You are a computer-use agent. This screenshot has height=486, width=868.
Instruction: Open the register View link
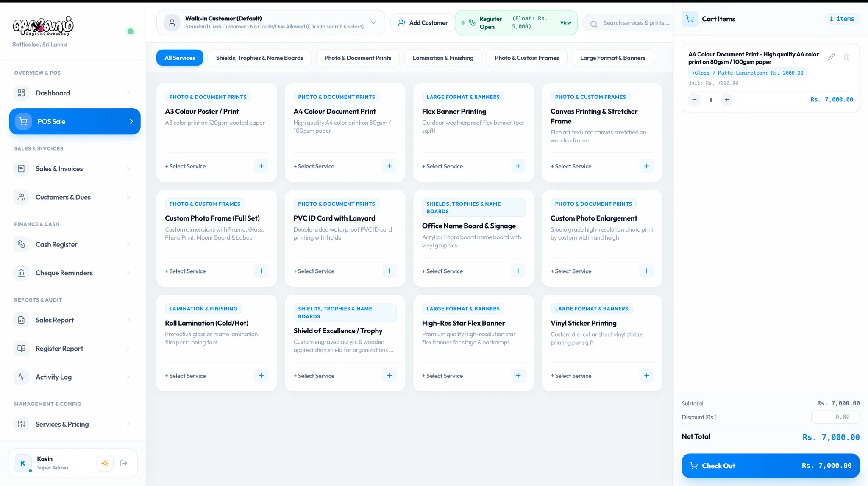(x=565, y=23)
